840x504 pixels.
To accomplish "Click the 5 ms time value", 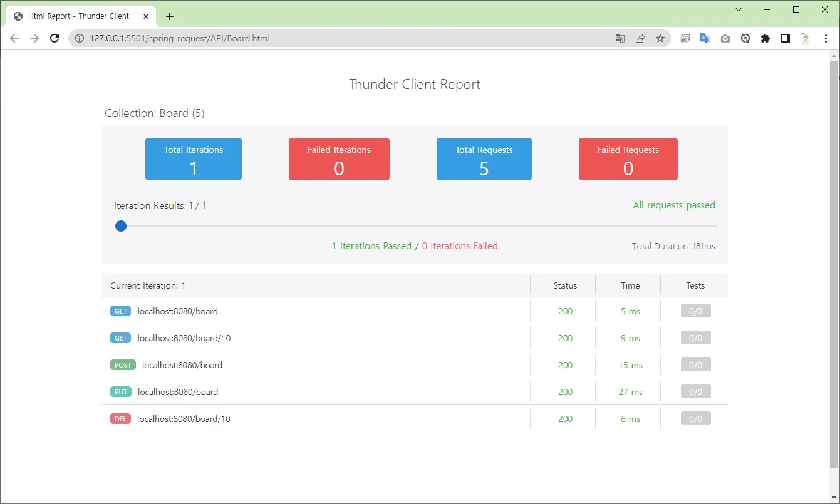I will 631,311.
